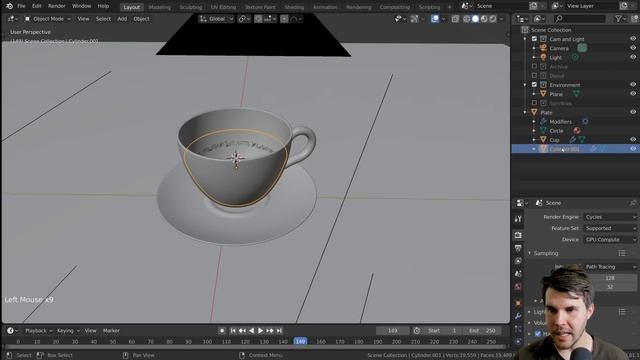Viewport: 640px width, 360px height.
Task: Open the timeline Playback popover
Action: (x=38, y=331)
